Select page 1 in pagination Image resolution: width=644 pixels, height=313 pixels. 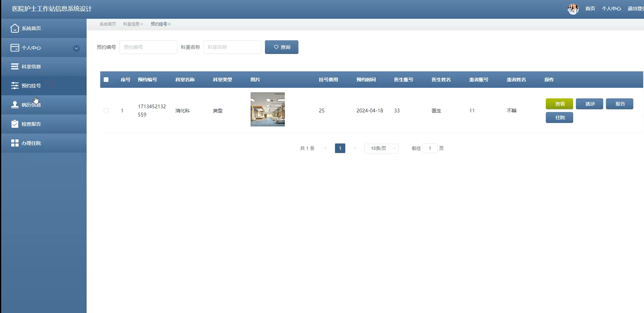point(340,148)
